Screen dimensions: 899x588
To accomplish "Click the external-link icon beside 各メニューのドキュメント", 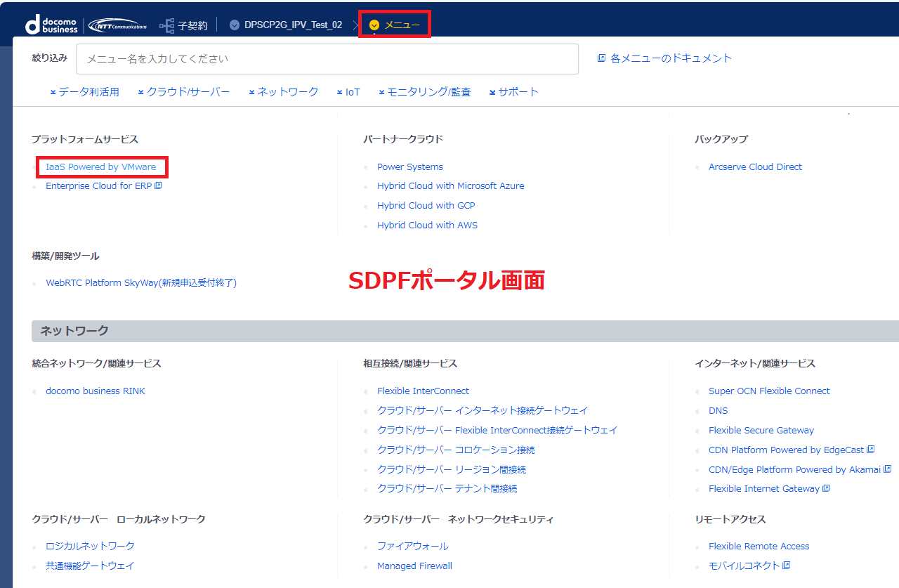I will (601, 58).
